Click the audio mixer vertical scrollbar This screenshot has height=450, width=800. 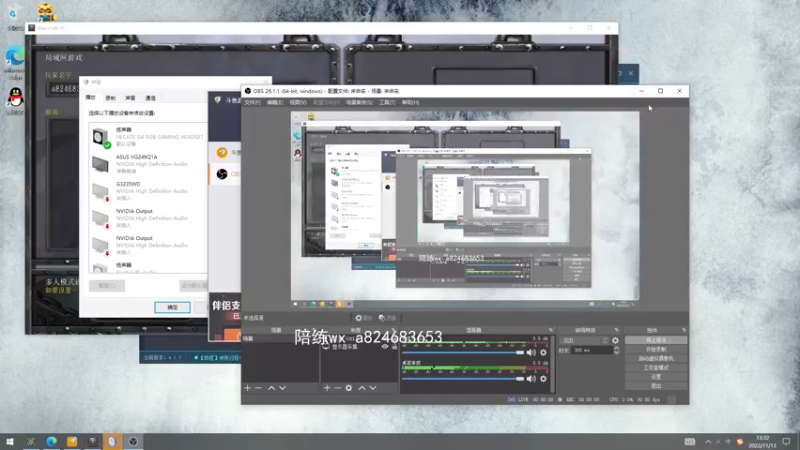[552, 364]
